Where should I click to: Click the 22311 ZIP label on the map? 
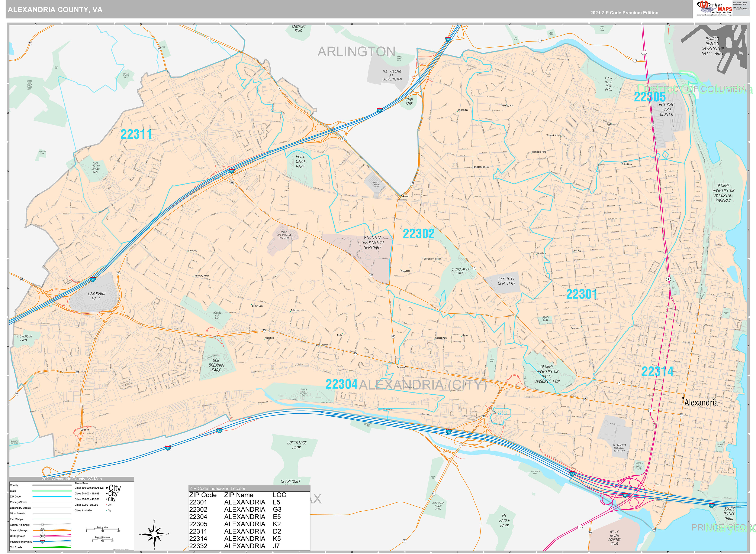[136, 134]
